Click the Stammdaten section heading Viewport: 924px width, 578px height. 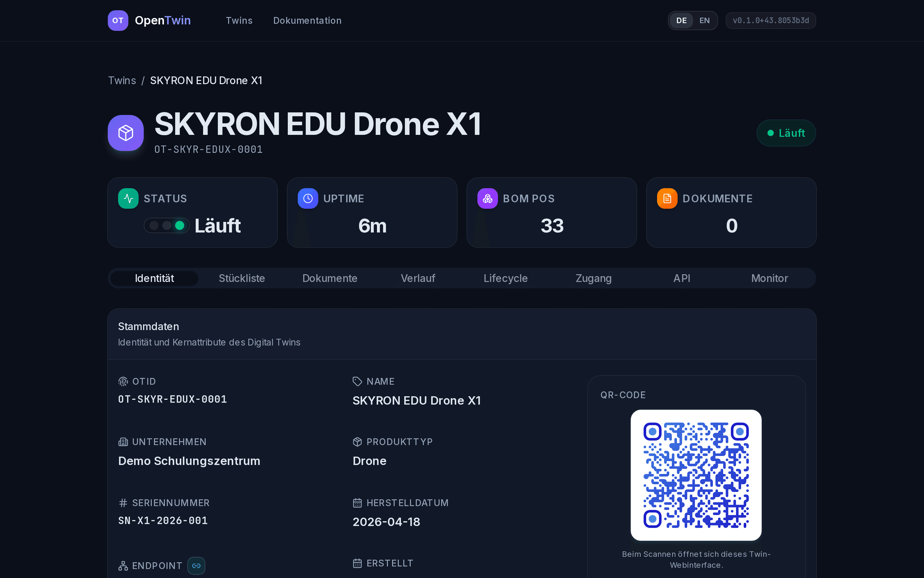[x=149, y=327]
